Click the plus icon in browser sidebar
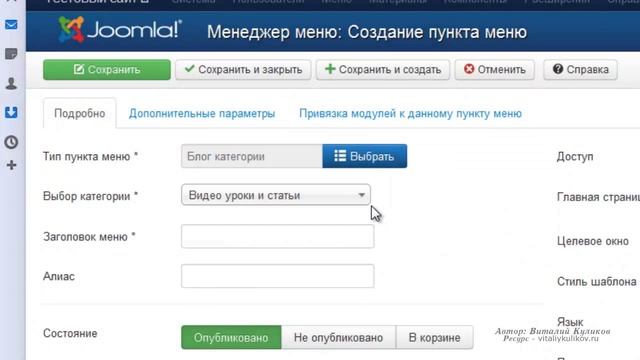The image size is (640, 360). [11, 165]
